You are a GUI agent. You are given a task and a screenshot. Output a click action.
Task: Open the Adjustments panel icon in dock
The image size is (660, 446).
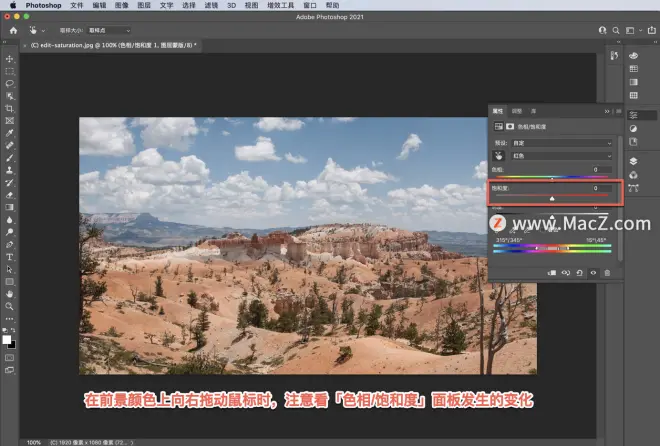coord(633,129)
